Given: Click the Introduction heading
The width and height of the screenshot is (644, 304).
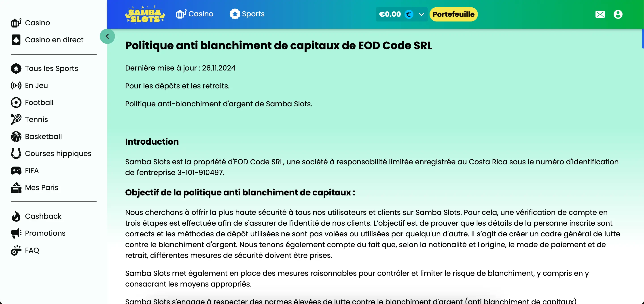Looking at the screenshot, I should 152,142.
